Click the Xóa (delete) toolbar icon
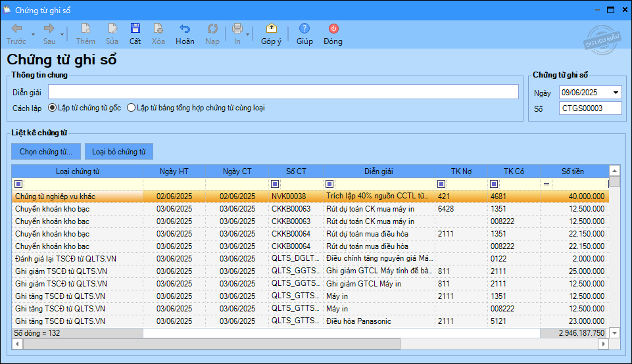Image resolution: width=632 pixels, height=364 pixels. 158,34
